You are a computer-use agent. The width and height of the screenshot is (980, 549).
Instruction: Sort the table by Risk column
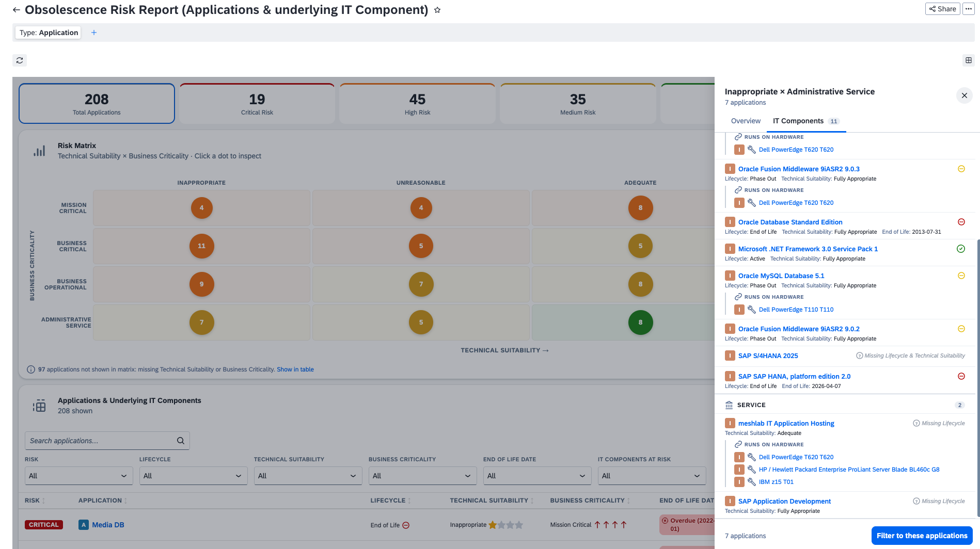tap(35, 500)
